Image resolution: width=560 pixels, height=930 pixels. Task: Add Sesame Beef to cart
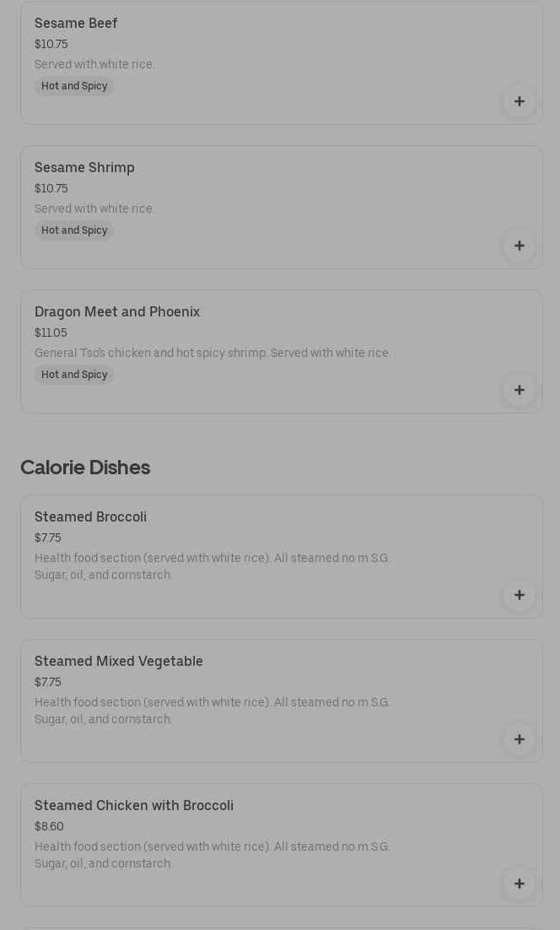519,102
